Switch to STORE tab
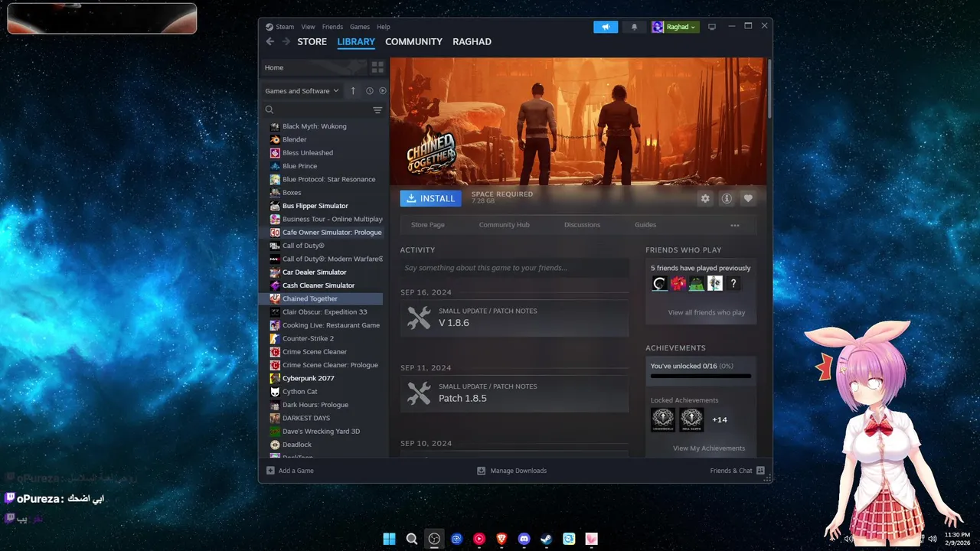Screen dimensions: 980x551 click(312, 41)
